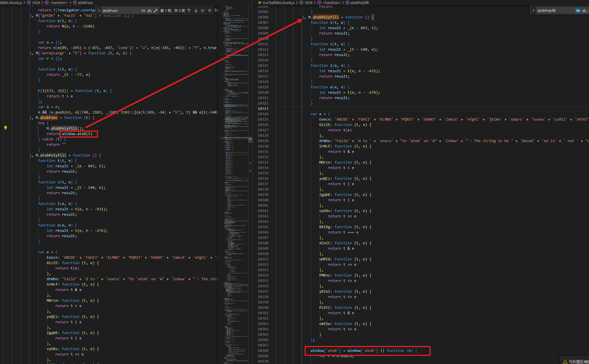Open <function> breadcrumb in left editor
Image resolution: width=589 pixels, height=364 pixels.
coord(59,3)
